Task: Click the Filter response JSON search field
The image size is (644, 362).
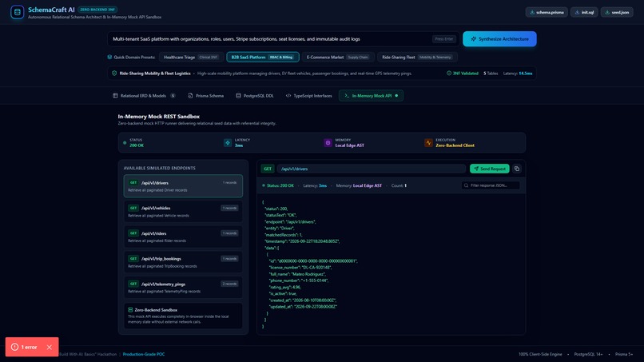Action: (x=491, y=185)
